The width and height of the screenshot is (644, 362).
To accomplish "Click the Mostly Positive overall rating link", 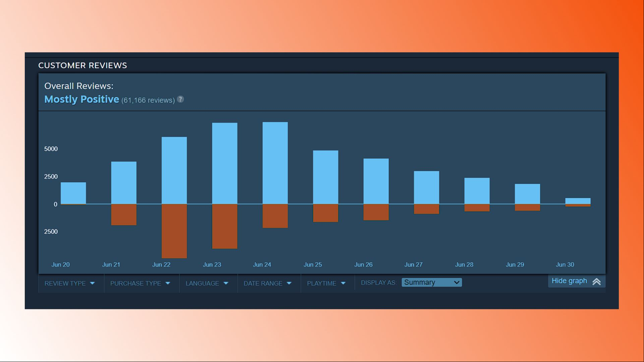I will pyautogui.click(x=82, y=99).
